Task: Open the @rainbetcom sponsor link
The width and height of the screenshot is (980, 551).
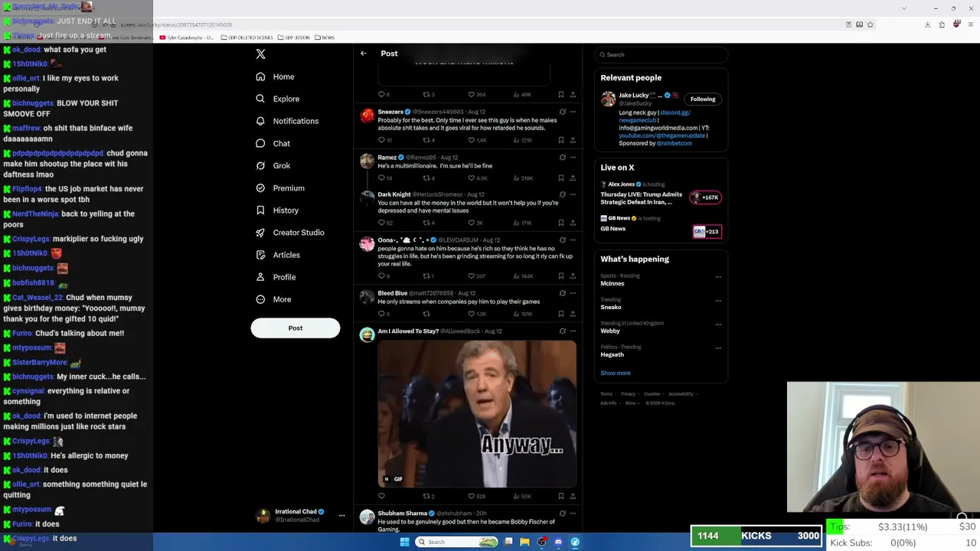Action: click(x=674, y=143)
